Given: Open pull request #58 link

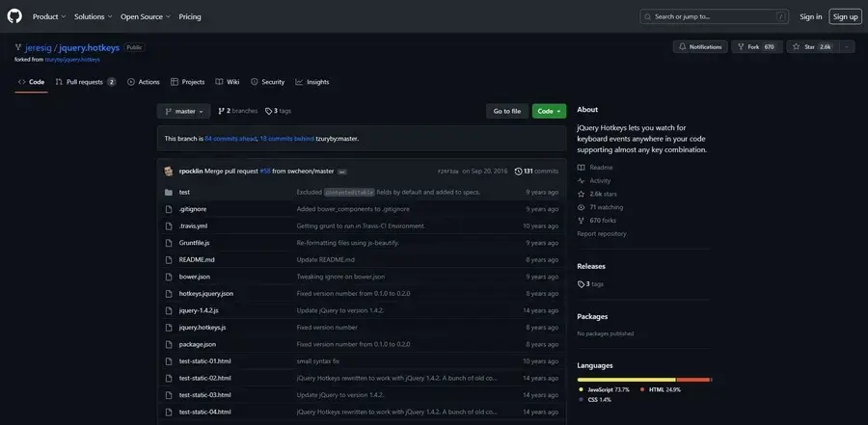Looking at the screenshot, I should [x=265, y=172].
